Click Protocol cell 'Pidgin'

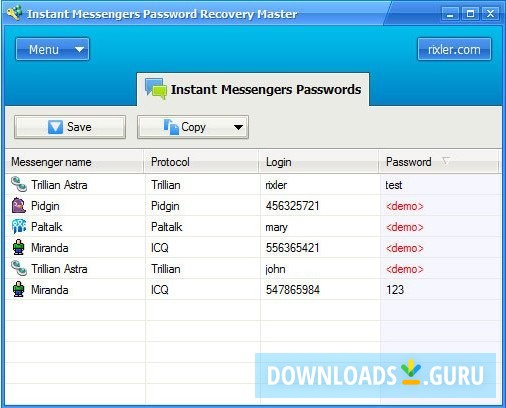coord(165,206)
